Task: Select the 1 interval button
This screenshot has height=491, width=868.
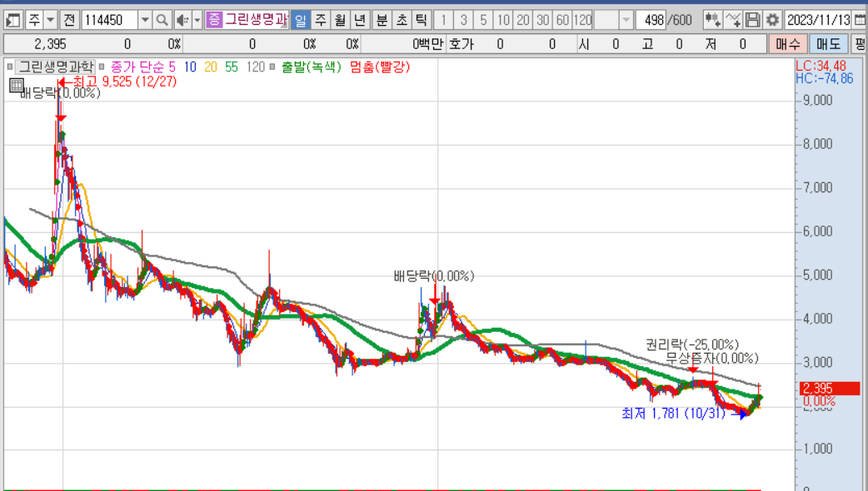Action: click(443, 21)
